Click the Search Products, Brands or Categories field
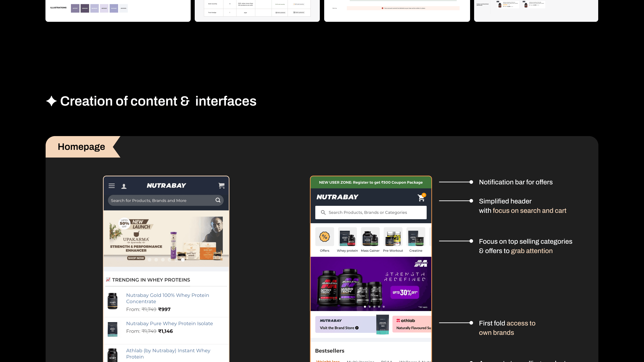644x362 pixels. click(x=371, y=212)
